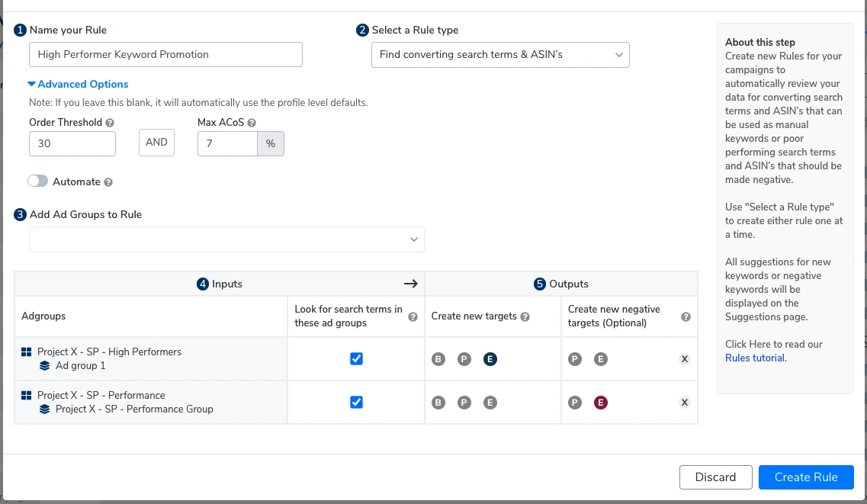This screenshot has width=867, height=504.
Task: Uncheck search terms for High Performers ad group
Action: 356,359
